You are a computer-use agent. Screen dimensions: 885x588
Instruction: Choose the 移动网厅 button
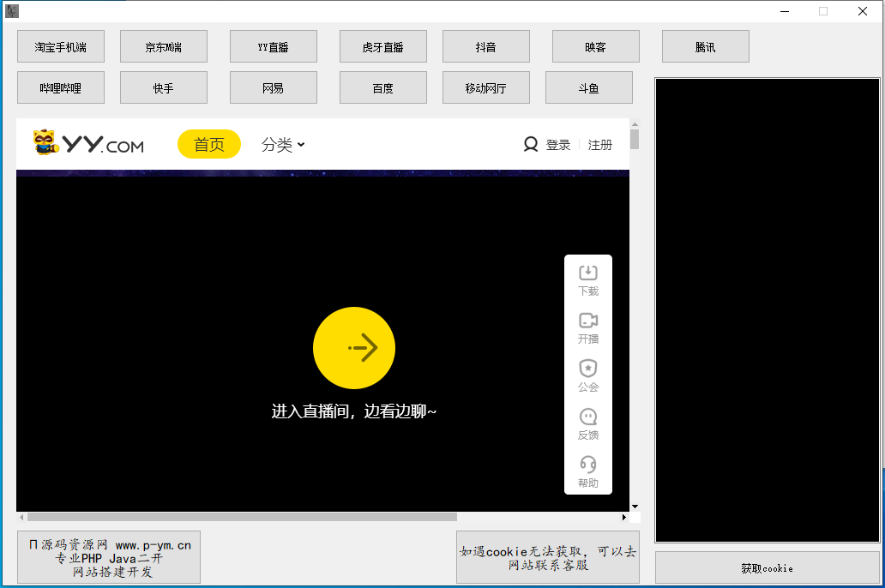click(486, 87)
